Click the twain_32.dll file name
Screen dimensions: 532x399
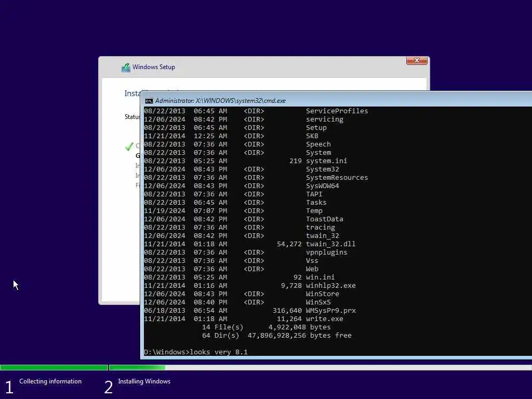click(x=330, y=244)
